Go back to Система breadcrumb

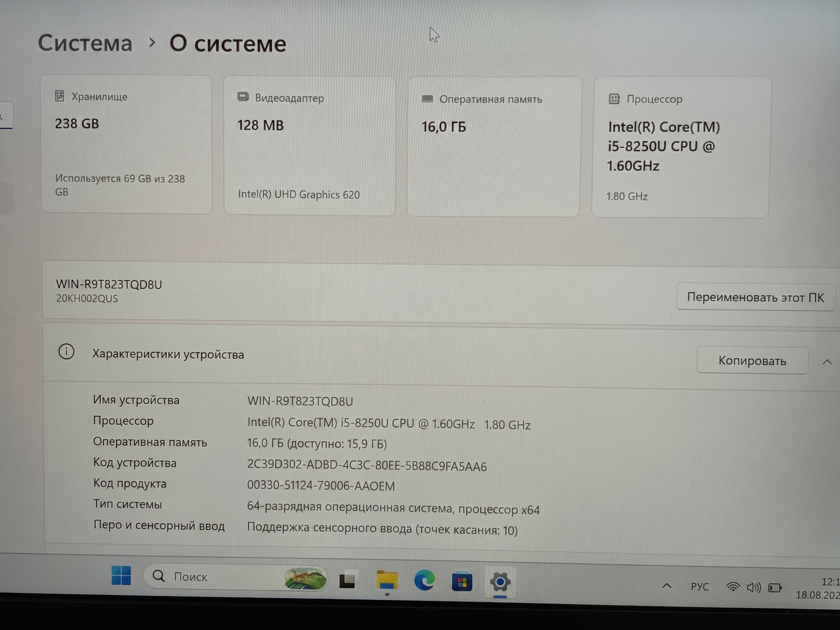(85, 43)
